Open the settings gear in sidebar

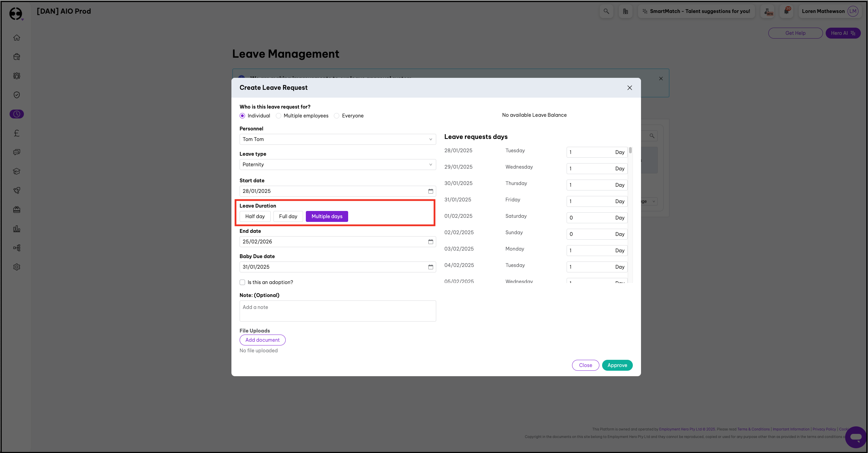(x=17, y=267)
